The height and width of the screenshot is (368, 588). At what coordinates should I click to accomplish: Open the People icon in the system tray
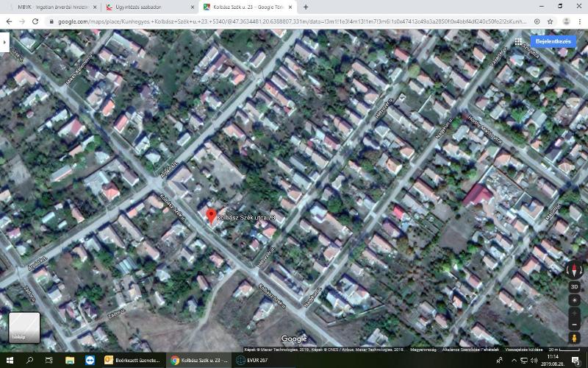point(500,361)
